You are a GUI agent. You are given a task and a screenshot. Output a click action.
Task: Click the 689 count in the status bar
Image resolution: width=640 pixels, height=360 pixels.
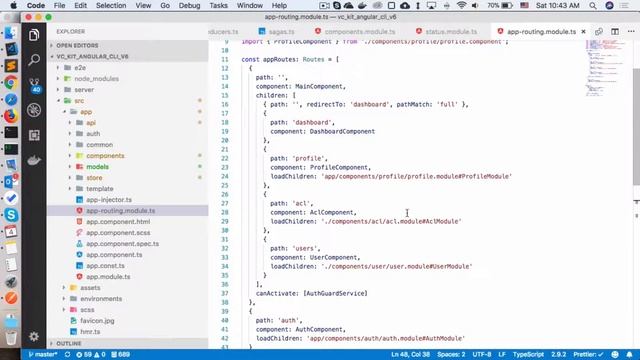click(120, 354)
